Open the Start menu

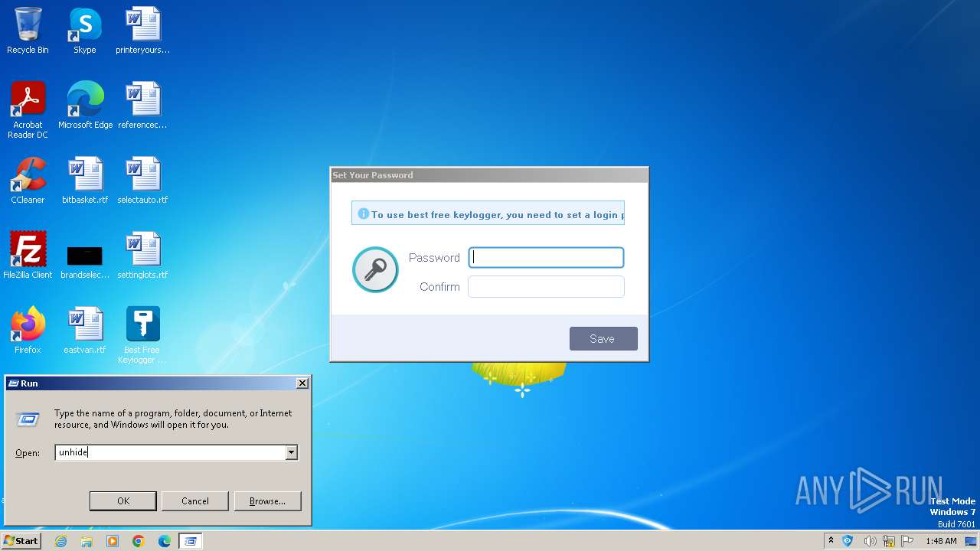[21, 541]
